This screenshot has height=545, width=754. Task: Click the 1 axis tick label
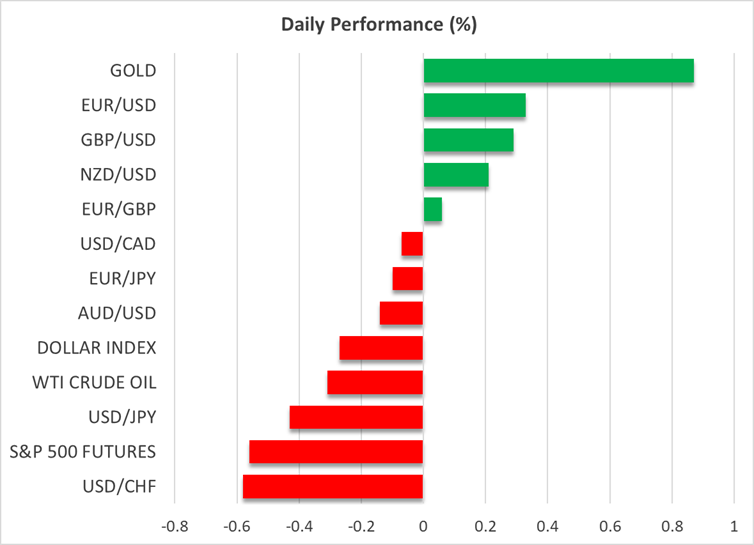[734, 526]
